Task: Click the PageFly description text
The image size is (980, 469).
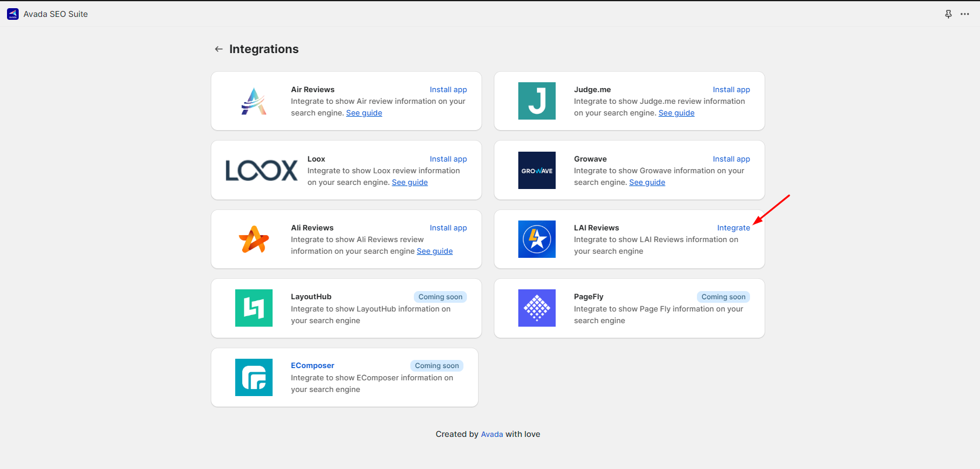Action: [x=658, y=314]
